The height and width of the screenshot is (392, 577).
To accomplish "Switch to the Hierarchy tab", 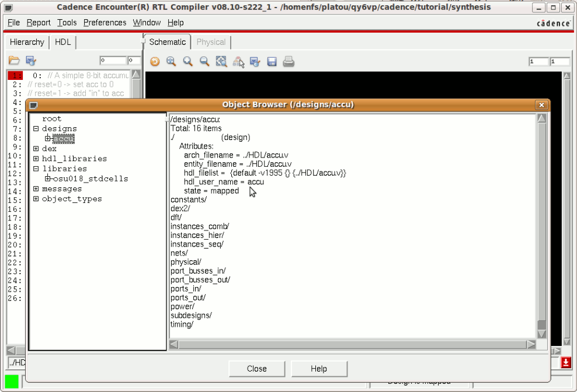I will [x=27, y=42].
